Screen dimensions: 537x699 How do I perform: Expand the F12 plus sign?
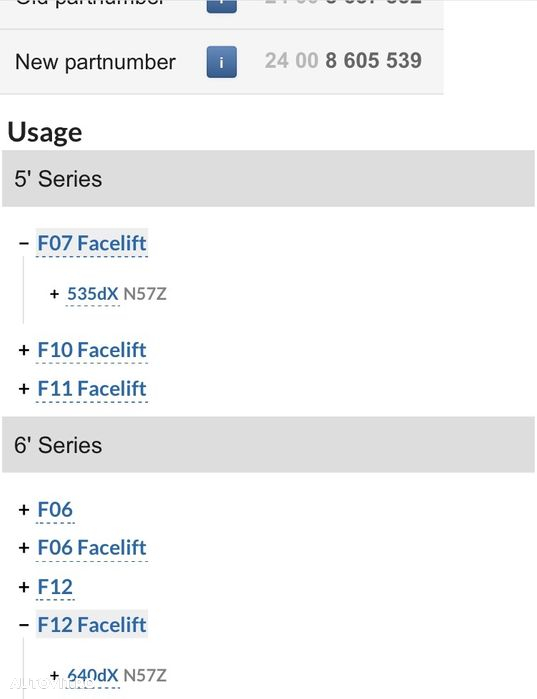24,587
